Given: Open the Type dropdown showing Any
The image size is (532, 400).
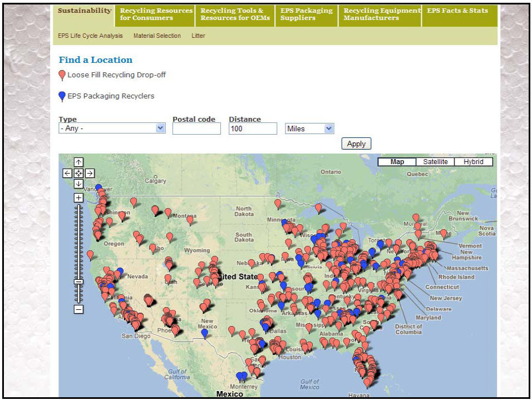Looking at the screenshot, I should 112,129.
